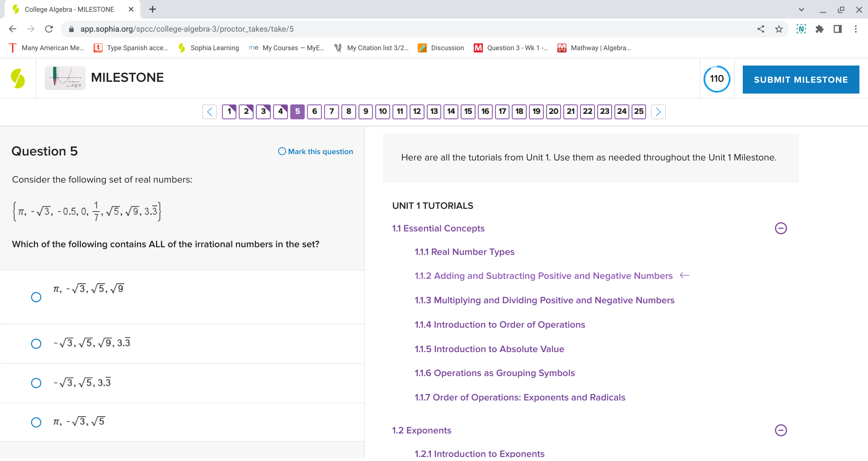868x461 pixels.
Task: Jump to question 25
Action: (639, 112)
